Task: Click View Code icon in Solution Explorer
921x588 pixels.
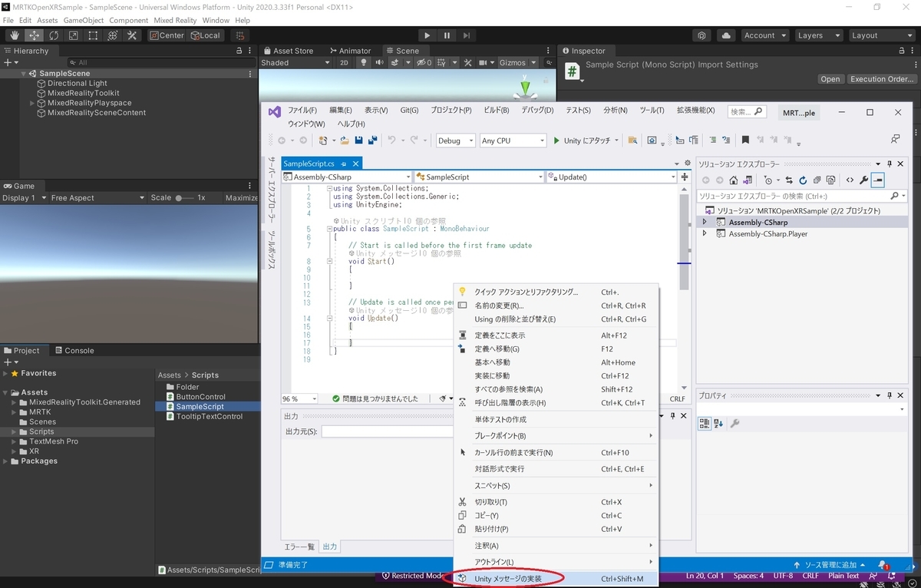Action: click(x=850, y=180)
